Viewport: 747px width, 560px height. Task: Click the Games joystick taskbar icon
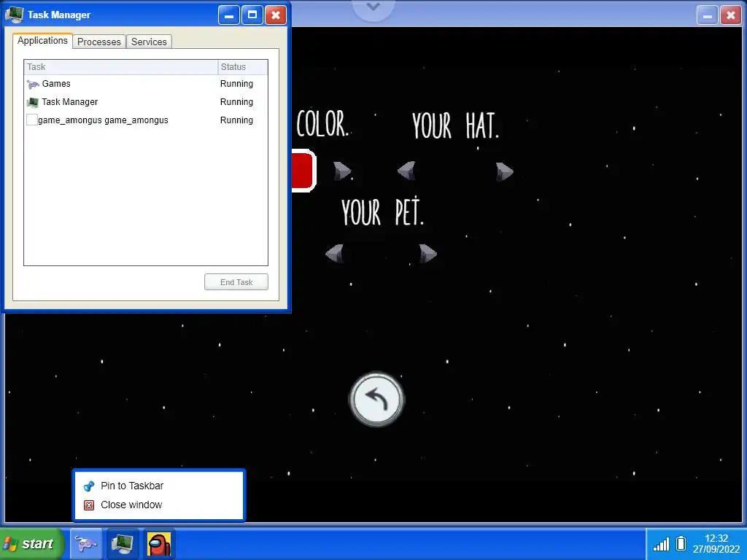[86, 544]
